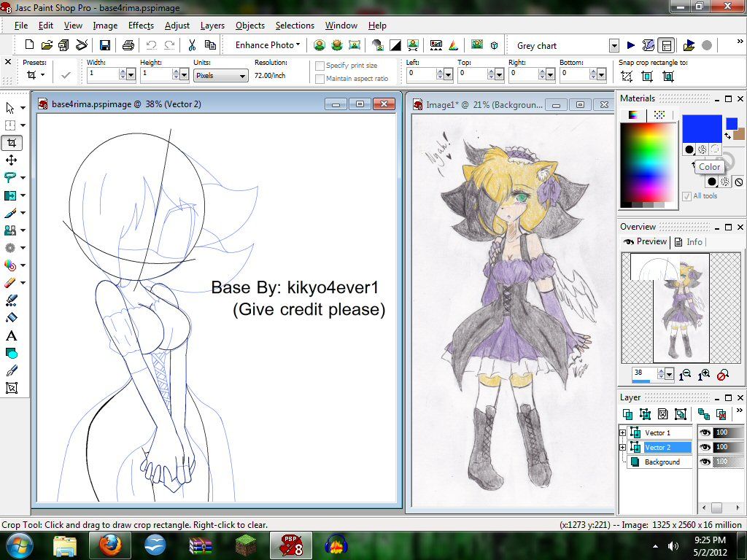Select the Background layer row
The image size is (747, 560).
[x=660, y=462]
